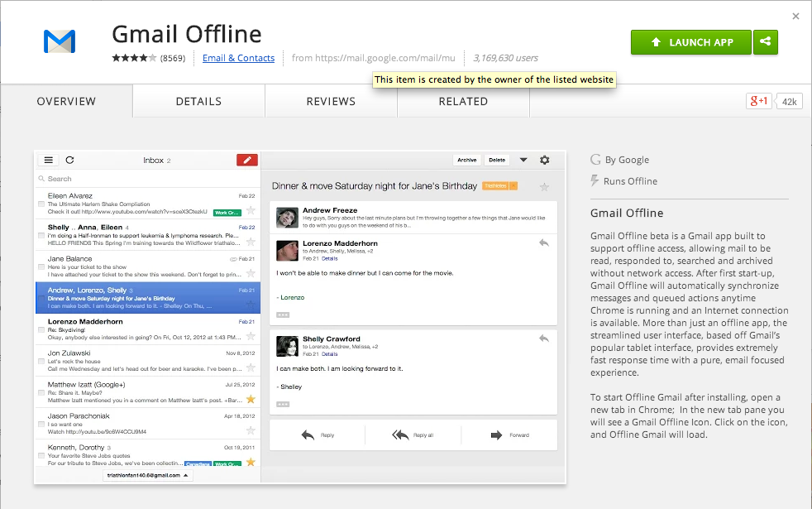The height and width of the screenshot is (509, 812).
Task: Open the Email & Contacts category link
Action: (238, 58)
